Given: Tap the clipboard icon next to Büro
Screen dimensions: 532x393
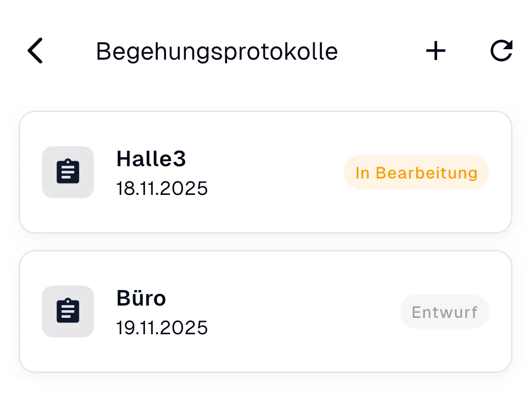Looking at the screenshot, I should (x=67, y=311).
